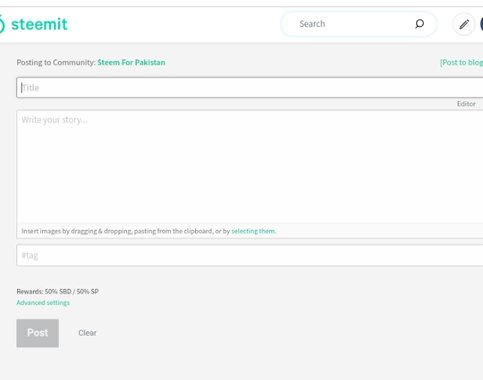The width and height of the screenshot is (483, 380).
Task: Open the Steem For Pakistan community link
Action: click(131, 62)
